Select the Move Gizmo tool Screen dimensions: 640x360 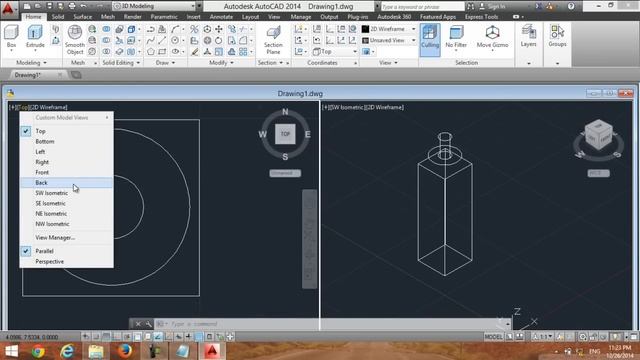pos(492,37)
